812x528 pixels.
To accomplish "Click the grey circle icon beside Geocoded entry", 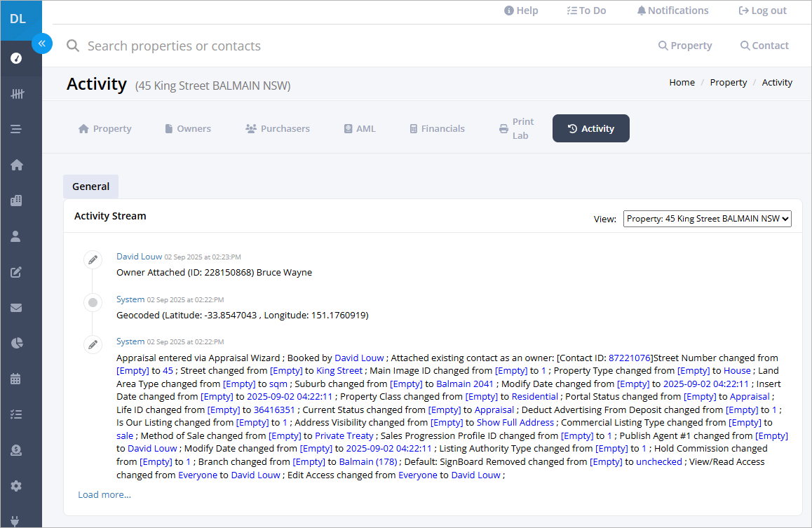I will pyautogui.click(x=93, y=303).
